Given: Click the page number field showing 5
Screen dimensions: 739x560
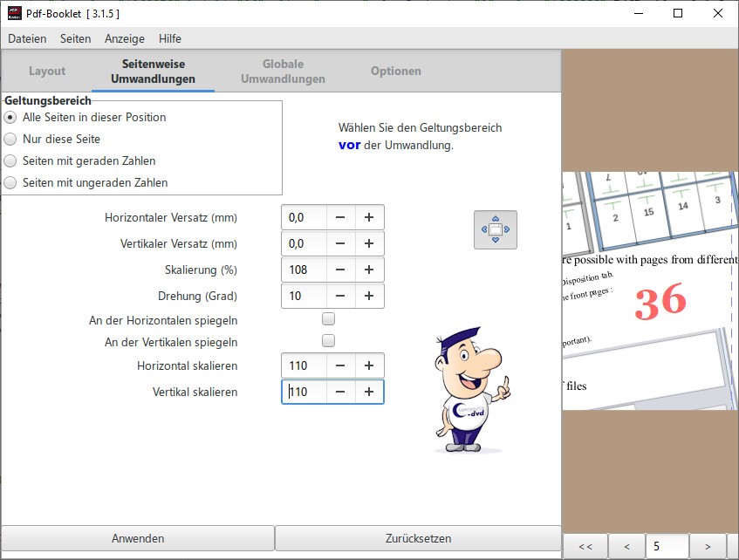Looking at the screenshot, I should coord(667,547).
